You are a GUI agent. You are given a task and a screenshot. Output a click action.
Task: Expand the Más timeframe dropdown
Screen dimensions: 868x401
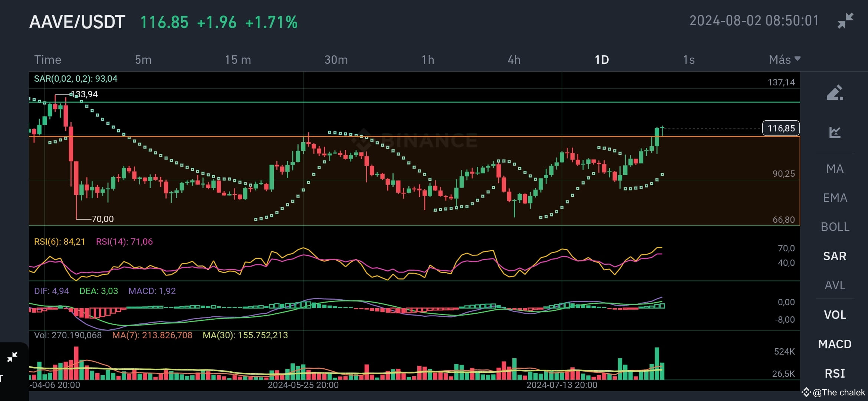(785, 60)
